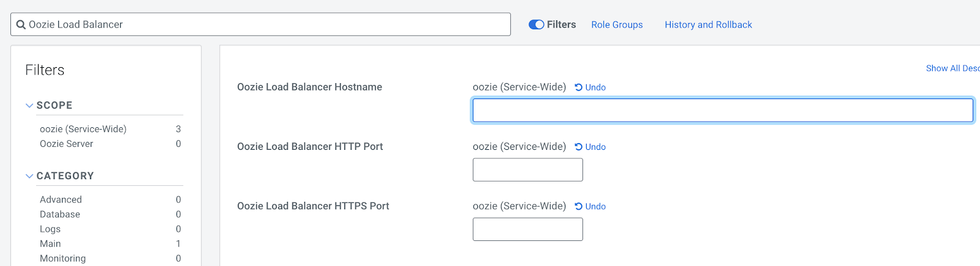Image resolution: width=980 pixels, height=266 pixels.
Task: Filter by Oozie Server scope
Action: 67,144
